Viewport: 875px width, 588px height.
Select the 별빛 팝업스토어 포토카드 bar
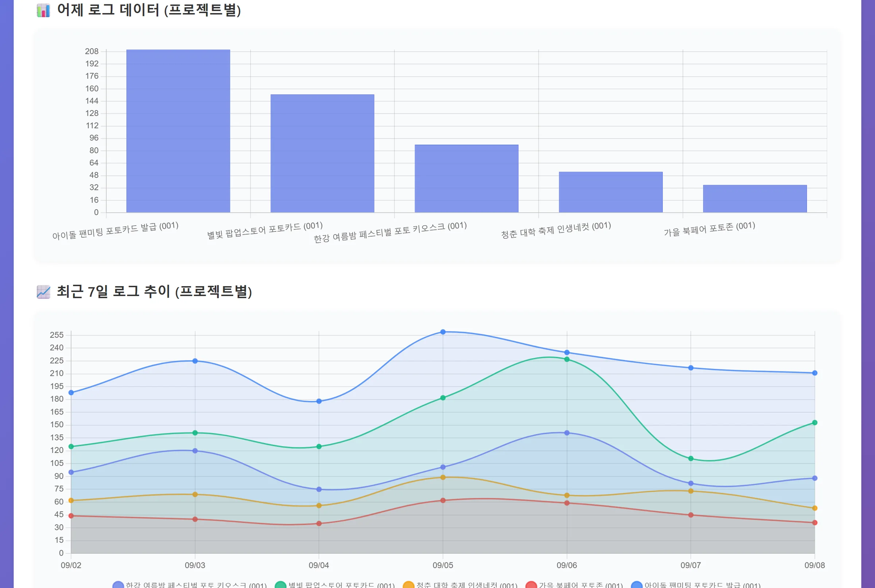point(322,153)
